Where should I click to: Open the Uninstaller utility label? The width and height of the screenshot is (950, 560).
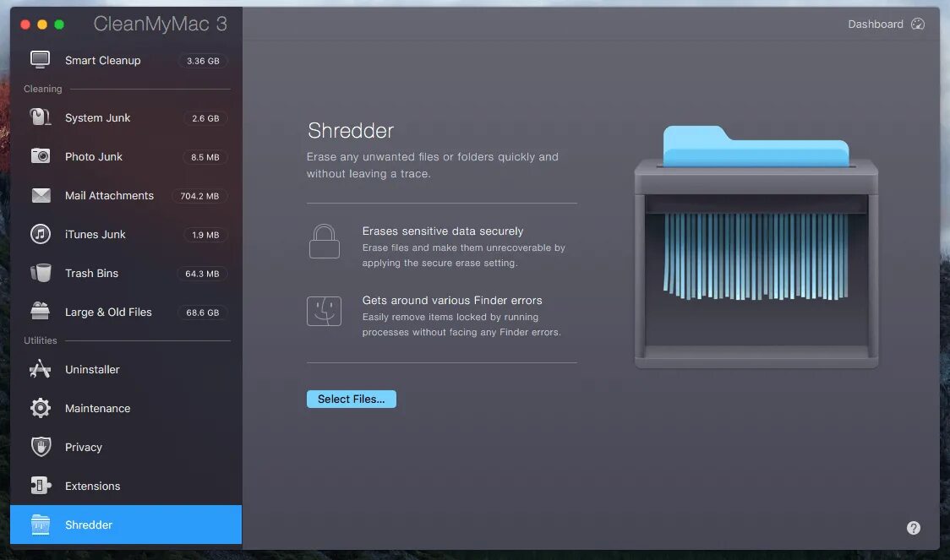point(92,369)
